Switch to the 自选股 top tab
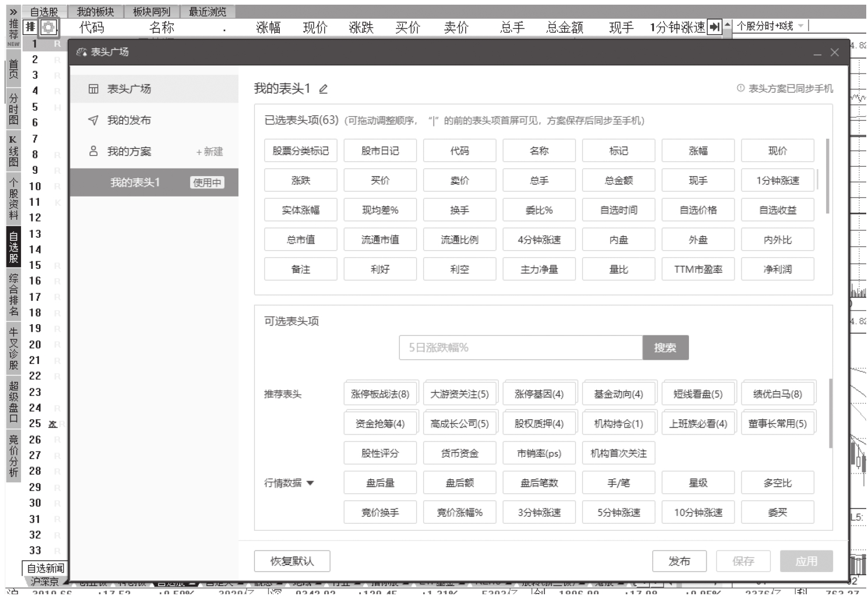868x596 pixels. [x=44, y=12]
